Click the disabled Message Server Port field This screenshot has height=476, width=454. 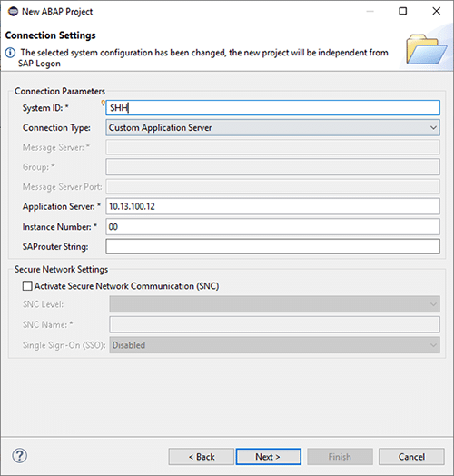272,187
